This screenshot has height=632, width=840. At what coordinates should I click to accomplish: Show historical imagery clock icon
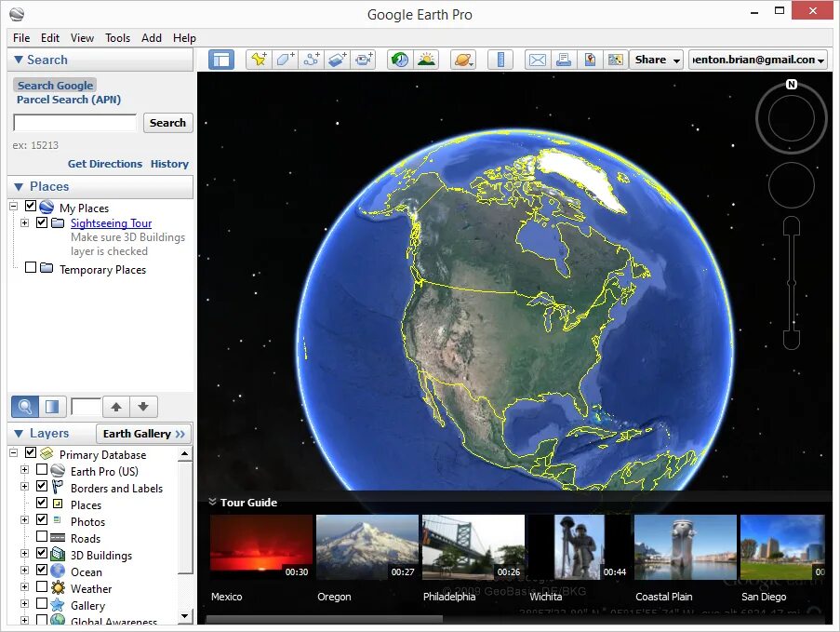[400, 60]
